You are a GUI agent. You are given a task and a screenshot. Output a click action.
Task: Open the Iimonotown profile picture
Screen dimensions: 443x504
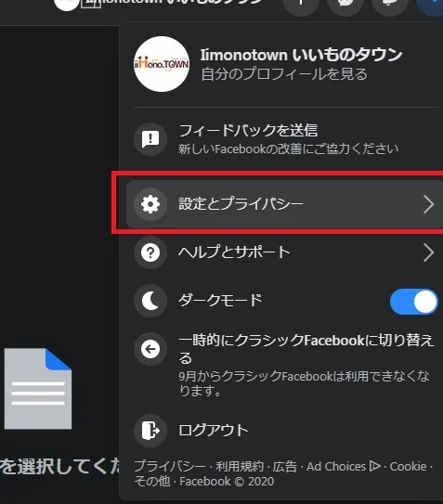click(162, 64)
